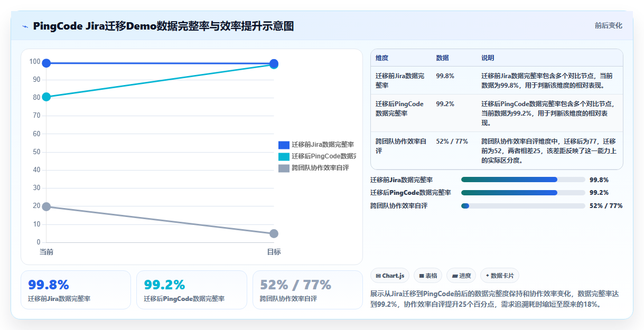The width and height of the screenshot is (644, 330).
Task: Click the Chart.js tag
Action: tap(390, 276)
